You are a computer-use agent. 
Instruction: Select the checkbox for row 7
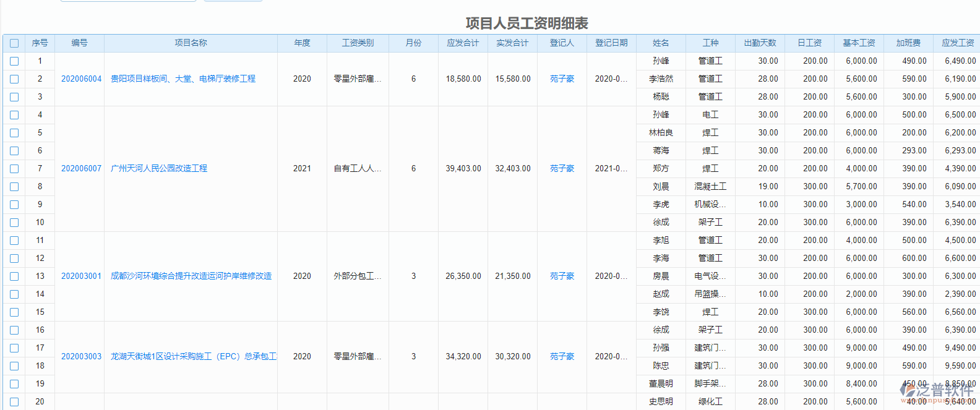point(14,169)
